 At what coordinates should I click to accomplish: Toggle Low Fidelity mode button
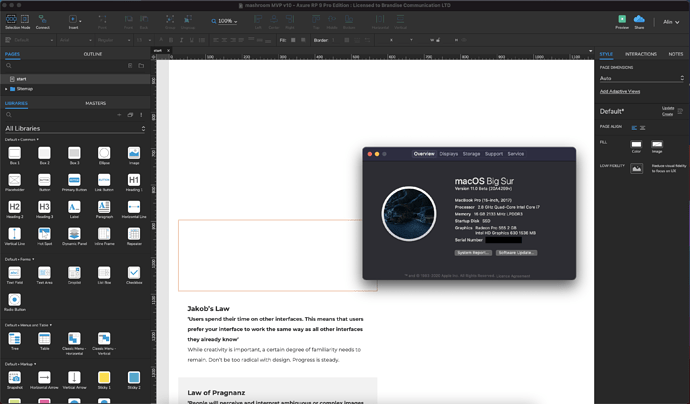point(636,169)
